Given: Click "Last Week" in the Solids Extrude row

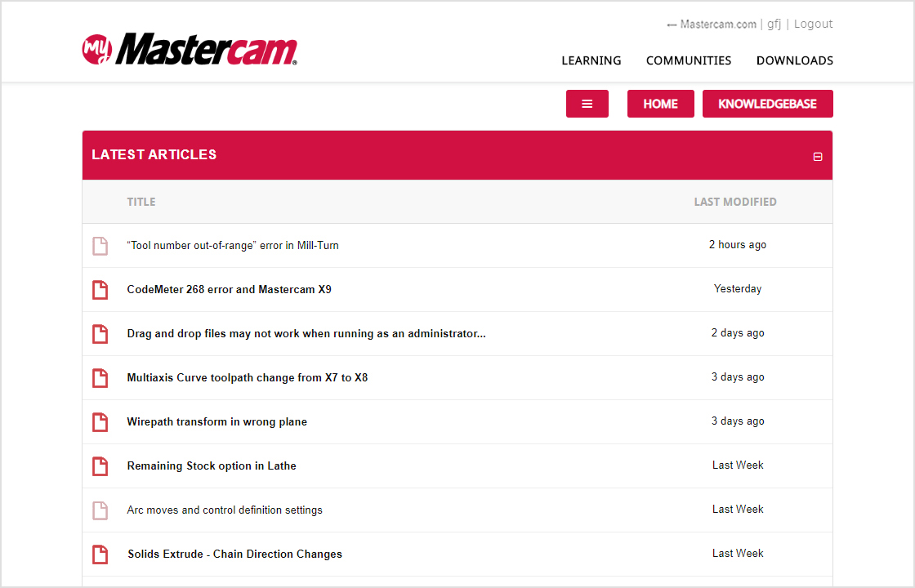Looking at the screenshot, I should point(738,554).
